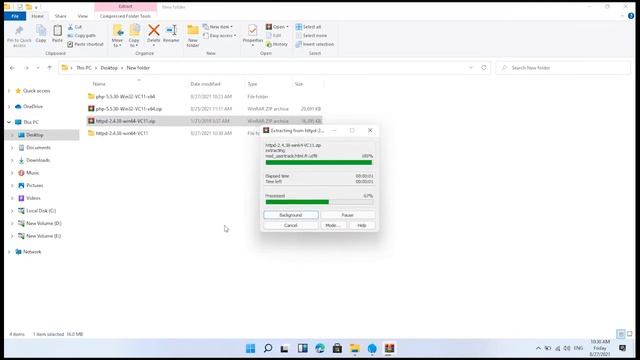Click Help in extraction dialog
Viewport: 640px width, 360px height.
[362, 225]
